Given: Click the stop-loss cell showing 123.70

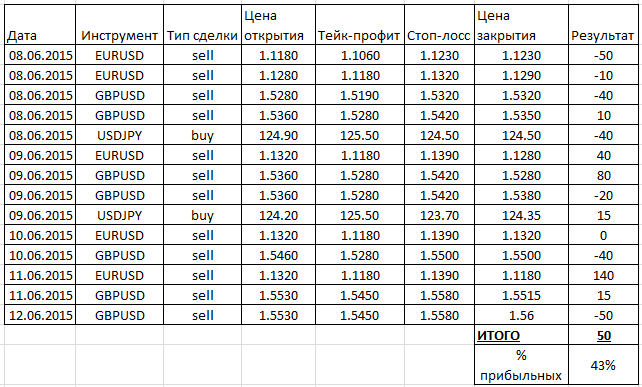Looking at the screenshot, I should pyautogui.click(x=439, y=215).
